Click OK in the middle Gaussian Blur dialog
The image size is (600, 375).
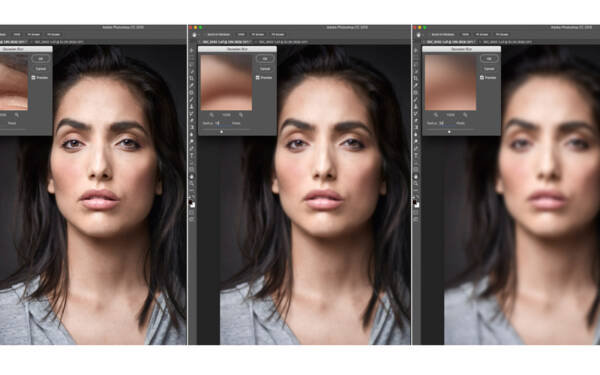(264, 59)
